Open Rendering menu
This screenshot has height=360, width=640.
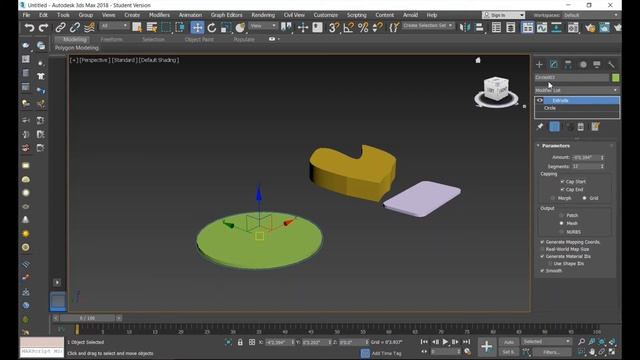click(263, 15)
